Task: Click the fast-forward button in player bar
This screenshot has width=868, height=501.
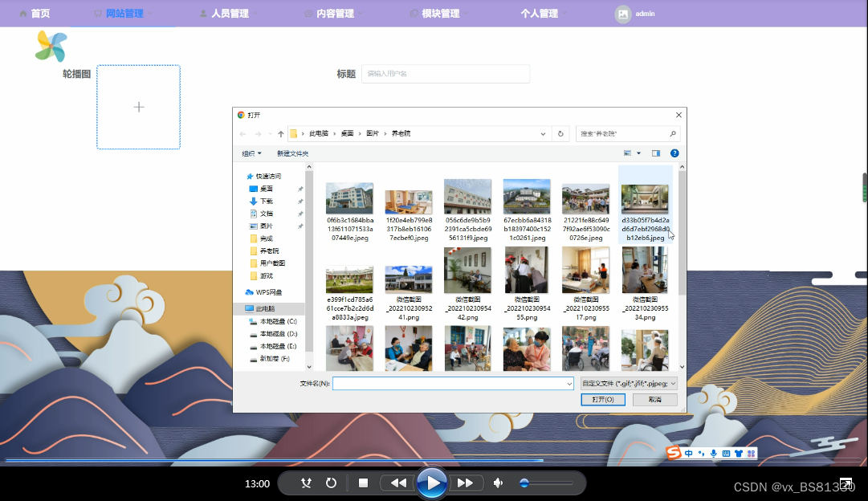Action: click(x=465, y=483)
